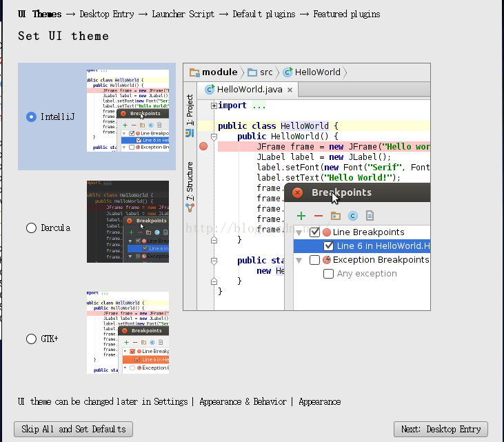Expand the folded import block
The image size is (504, 442).
pos(214,106)
